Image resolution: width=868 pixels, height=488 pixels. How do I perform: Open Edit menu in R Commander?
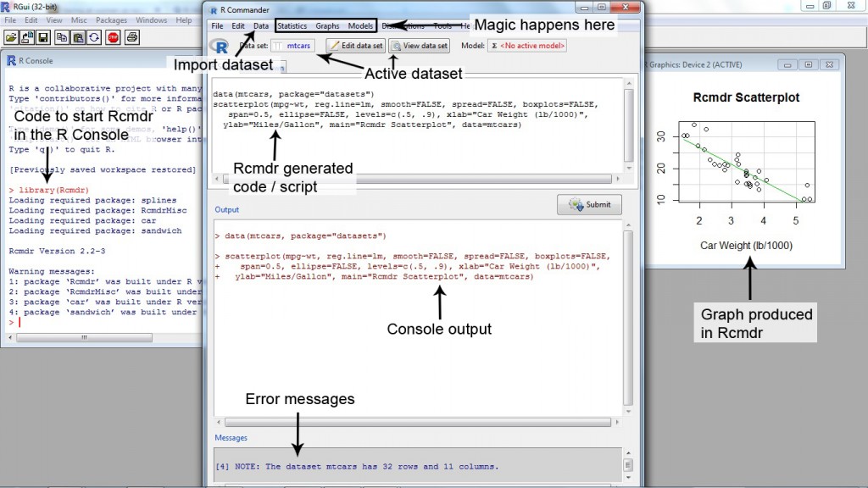(x=238, y=26)
